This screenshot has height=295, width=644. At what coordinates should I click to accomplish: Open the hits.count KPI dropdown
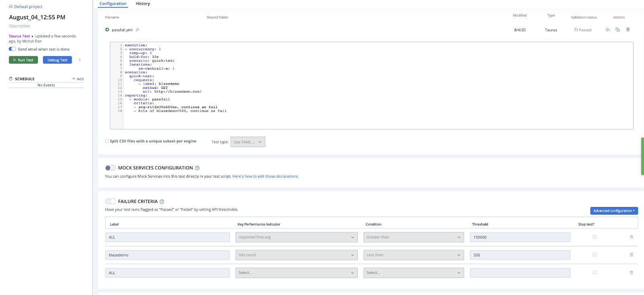point(297,255)
